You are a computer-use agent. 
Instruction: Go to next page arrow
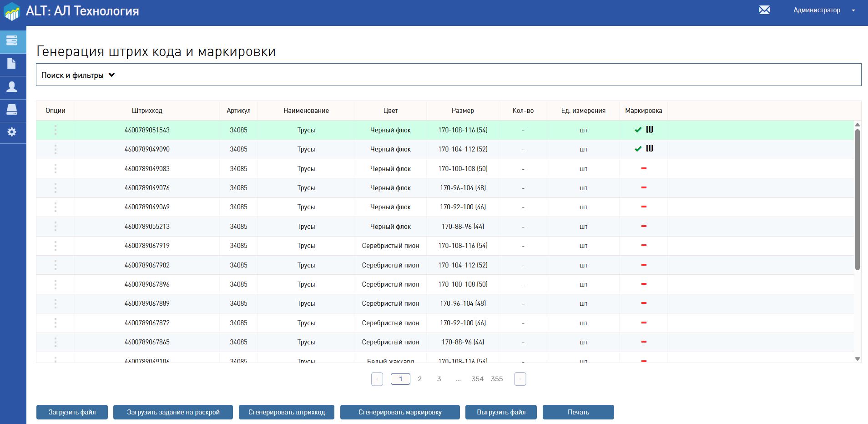pyautogui.click(x=520, y=379)
